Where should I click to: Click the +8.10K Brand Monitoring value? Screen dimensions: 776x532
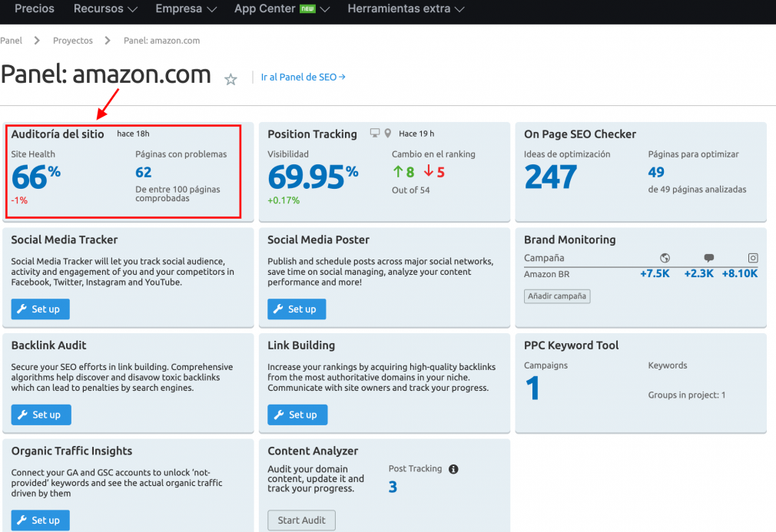tap(740, 273)
